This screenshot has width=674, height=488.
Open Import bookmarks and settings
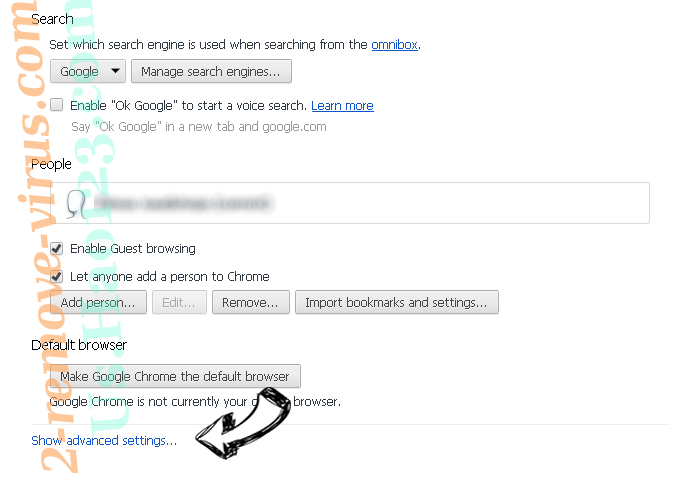click(x=397, y=302)
